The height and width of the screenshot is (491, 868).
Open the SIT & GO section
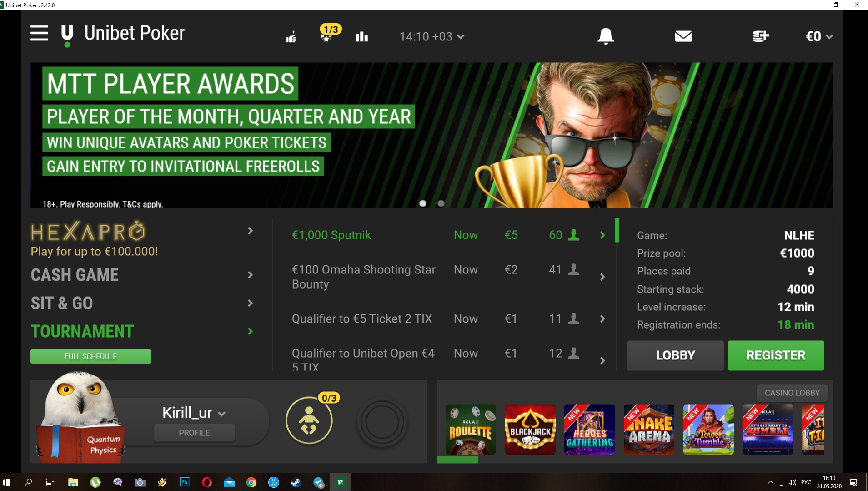click(x=62, y=303)
